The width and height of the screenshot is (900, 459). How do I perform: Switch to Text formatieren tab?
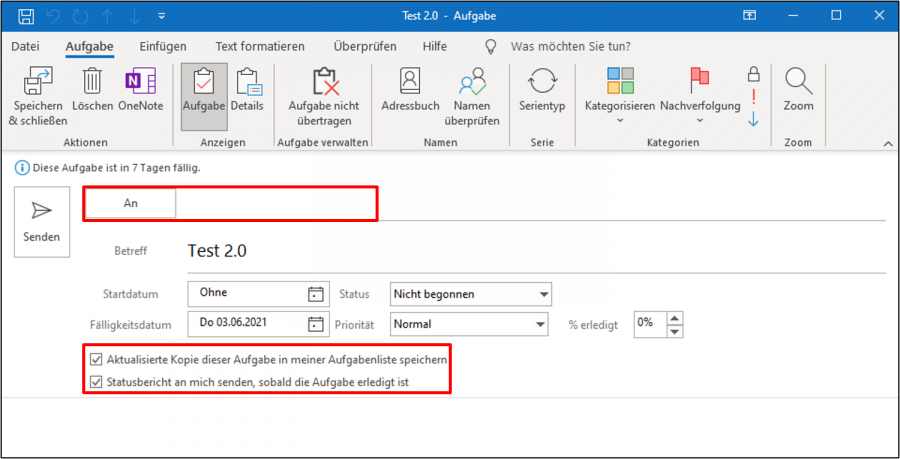(260, 46)
